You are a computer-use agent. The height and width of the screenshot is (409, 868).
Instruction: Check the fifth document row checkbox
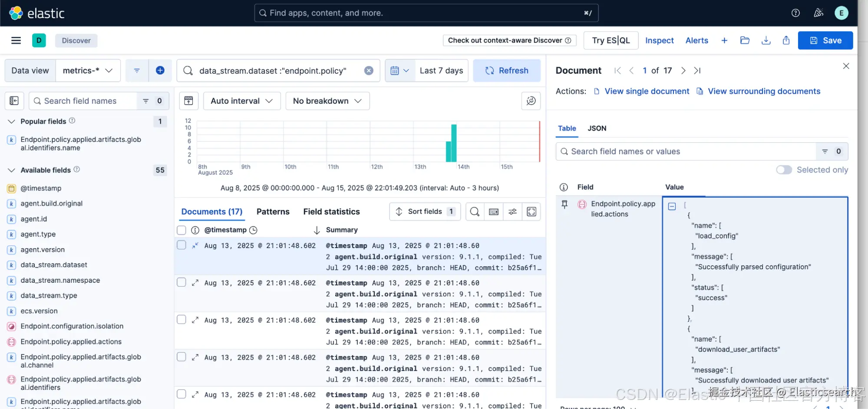(x=182, y=394)
